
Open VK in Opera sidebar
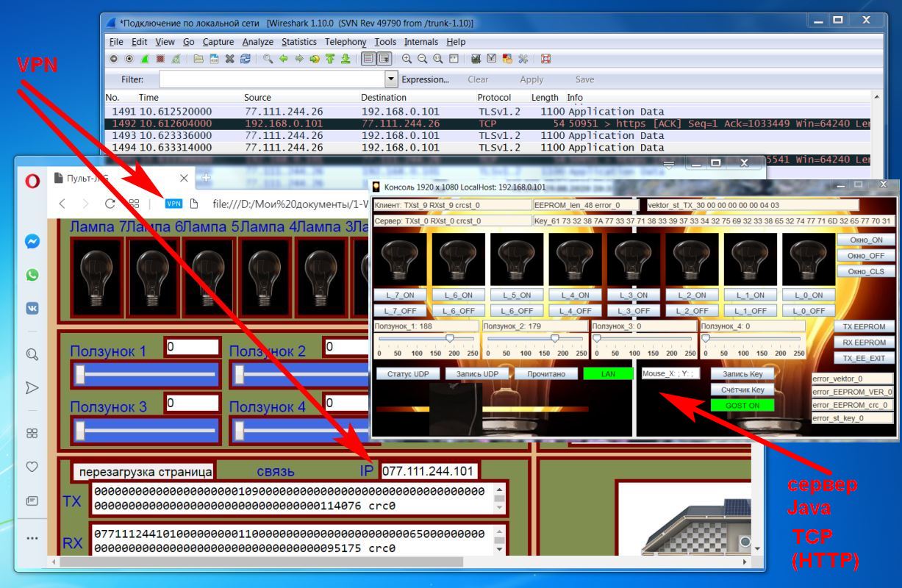pyautogui.click(x=32, y=308)
